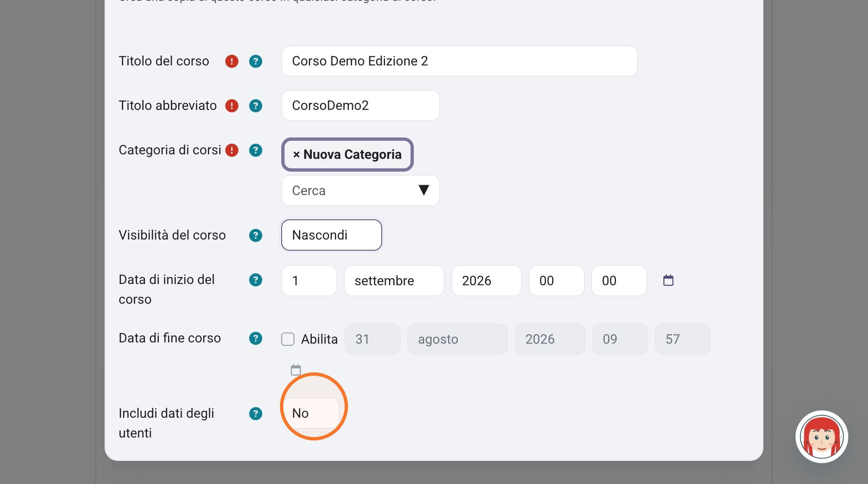Click end date month field agosto
The width and height of the screenshot is (868, 484).
[457, 339]
